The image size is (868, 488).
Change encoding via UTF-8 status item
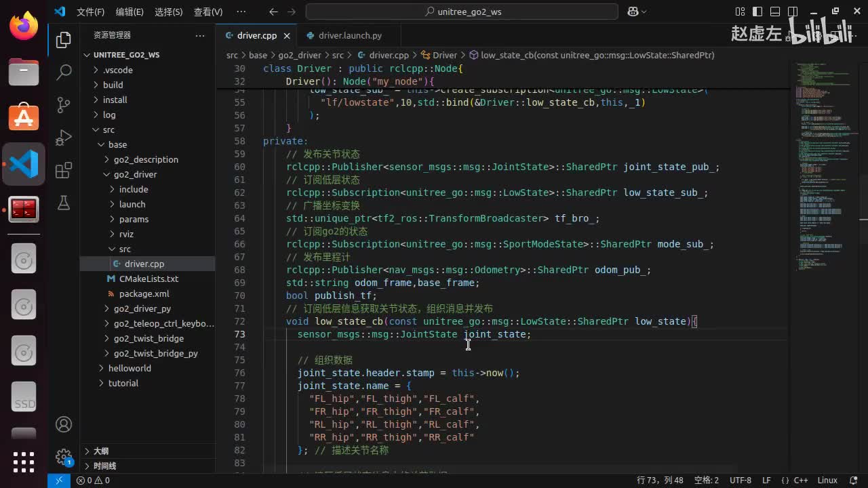point(740,480)
